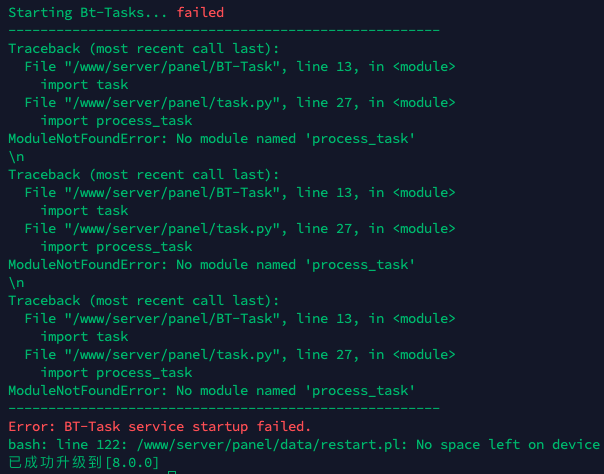Click the last ModuleNotFoundError message

point(211,390)
